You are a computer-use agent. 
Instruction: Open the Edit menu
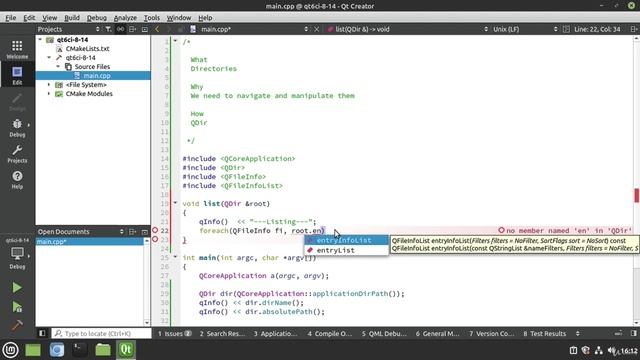[x=29, y=18]
